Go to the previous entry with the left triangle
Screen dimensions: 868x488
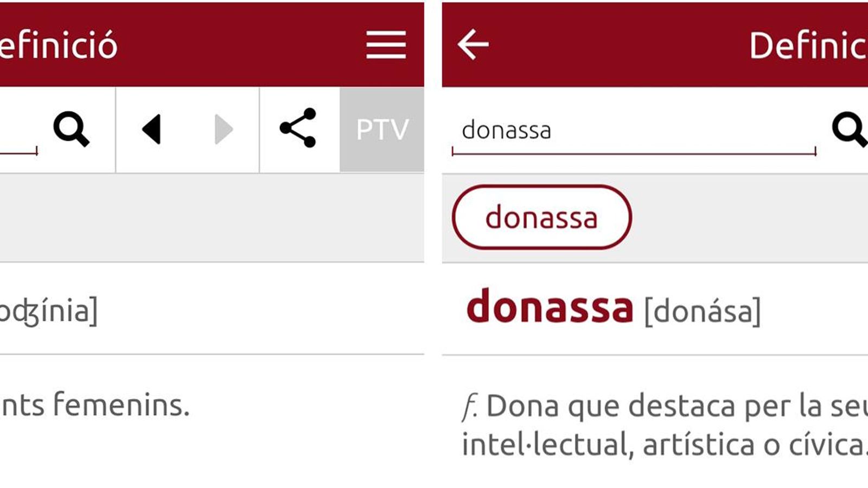point(151,129)
